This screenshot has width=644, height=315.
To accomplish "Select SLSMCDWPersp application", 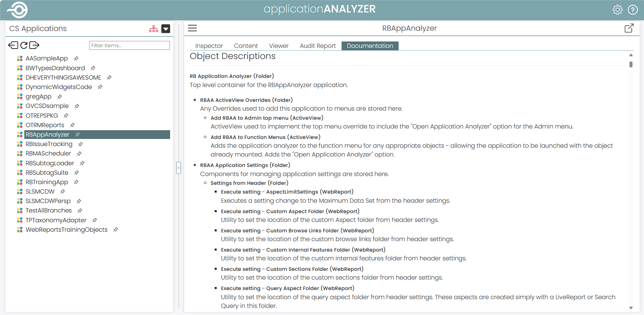I will pos(48,201).
